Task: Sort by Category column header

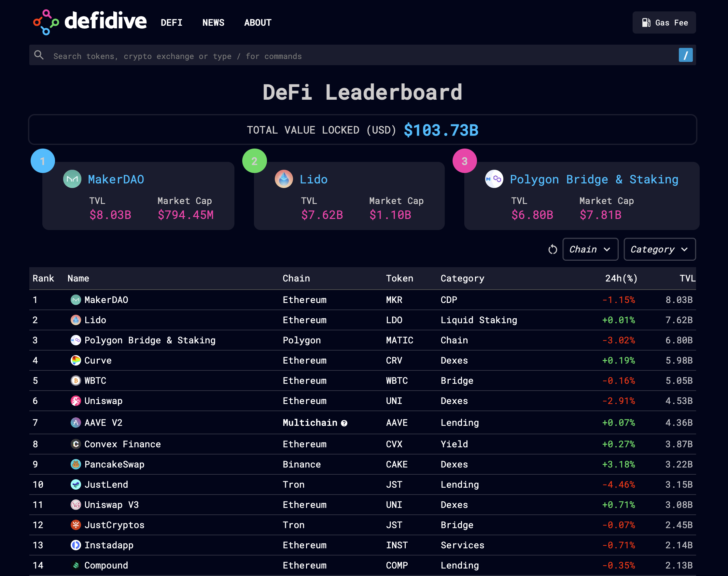Action: [462, 279]
